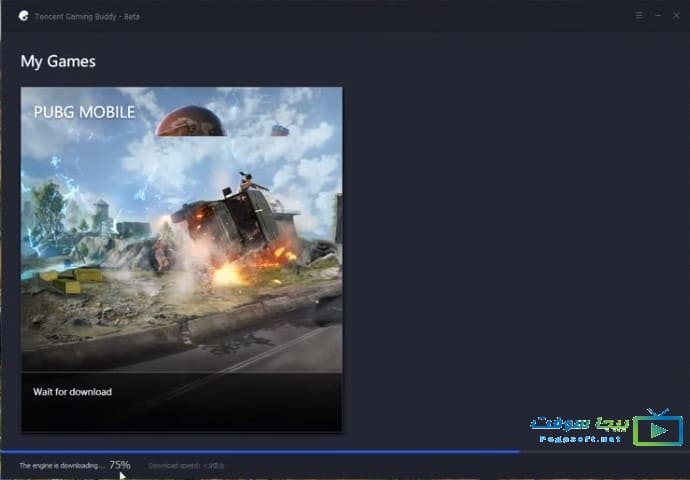Click the Tencent Gaming Buddy logo icon
Viewport: 690px width, 480px height.
pos(24,16)
